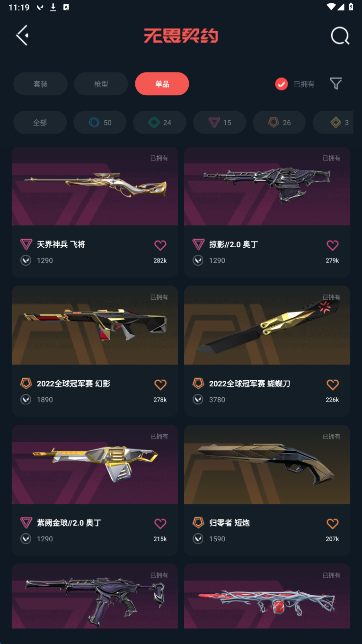This screenshot has height=644, width=362.
Task: Open the funnel filter icon
Action: 336,84
